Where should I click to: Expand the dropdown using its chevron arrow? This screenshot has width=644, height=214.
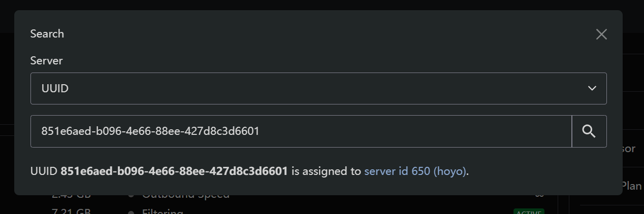pos(592,88)
